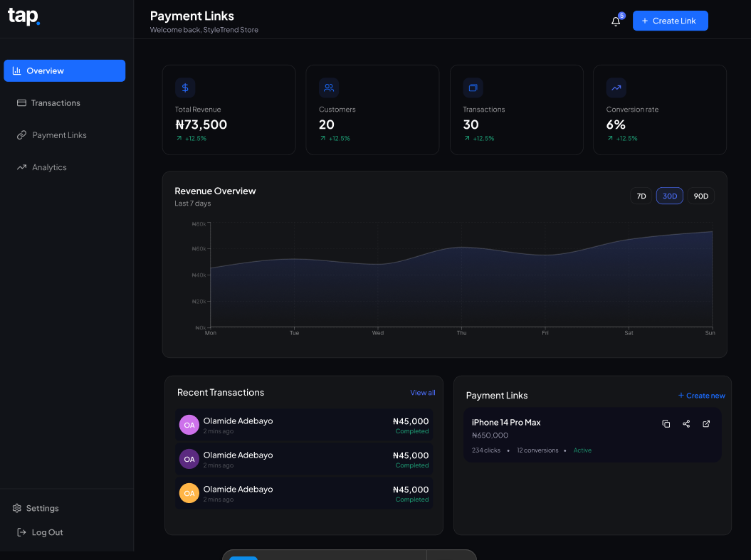Click the orange OA avatar
Image resolution: width=751 pixels, height=560 pixels.
click(189, 494)
